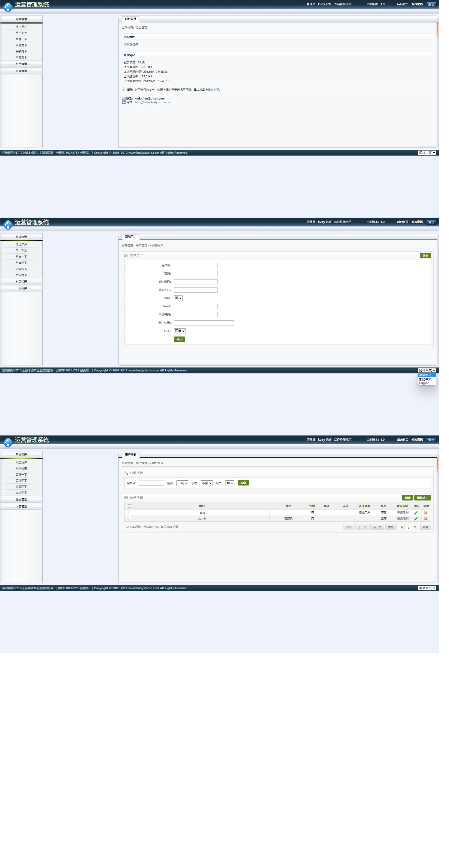This screenshot has height=868, width=449.
Task: Click the magnifier icon beside 快速搜索
Action: point(126,473)
